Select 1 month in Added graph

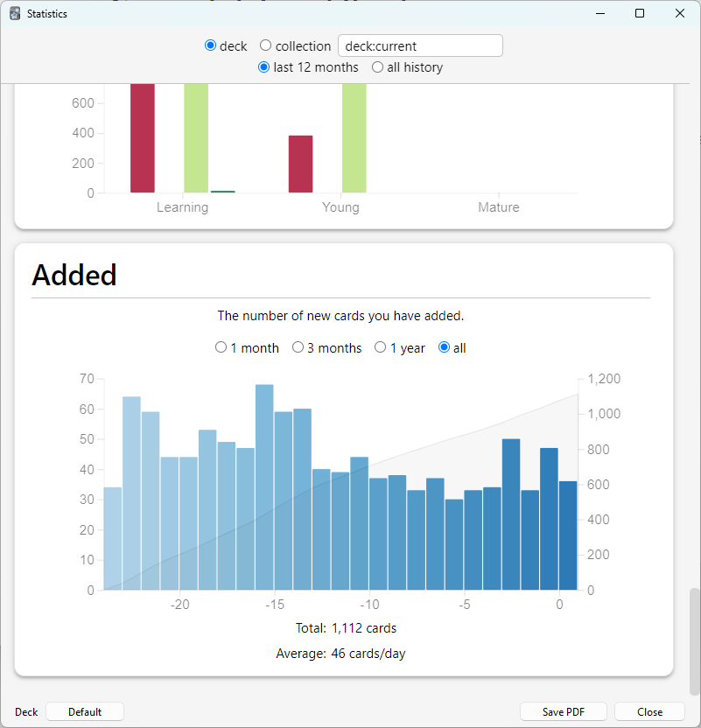click(221, 347)
